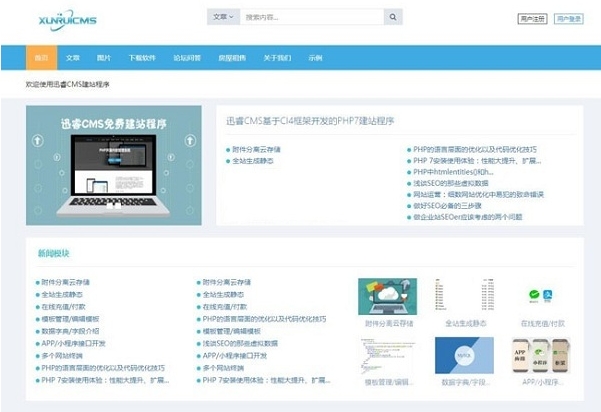Select 下载软件 in the navigation bar
601x412 pixels.
142,58
